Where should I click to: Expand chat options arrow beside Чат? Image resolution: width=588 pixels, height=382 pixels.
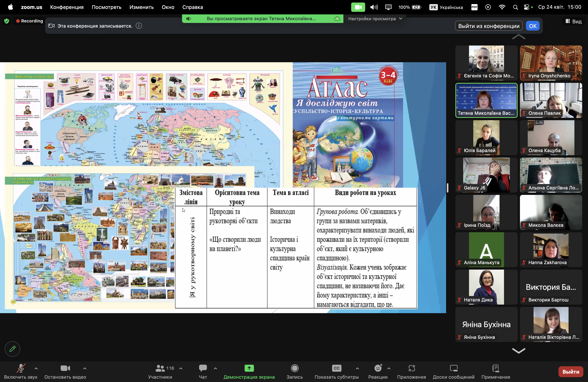(x=215, y=368)
